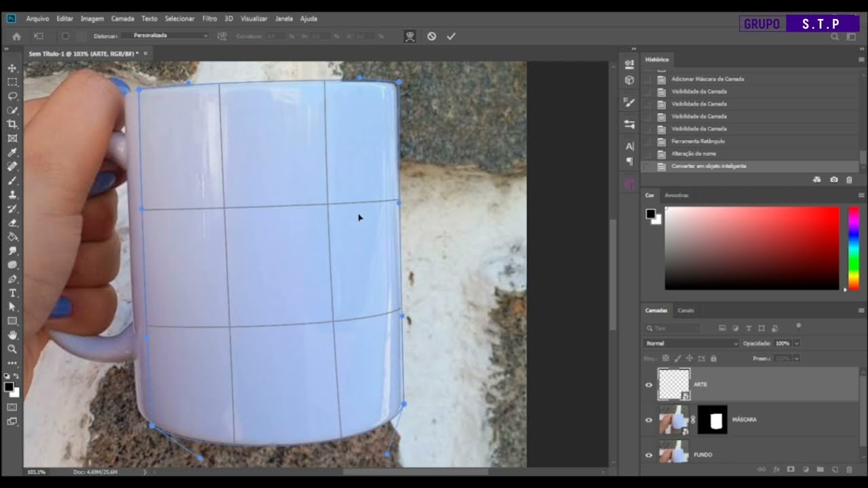868x488 pixels.
Task: Click the Home icon in options bar
Action: tap(17, 36)
